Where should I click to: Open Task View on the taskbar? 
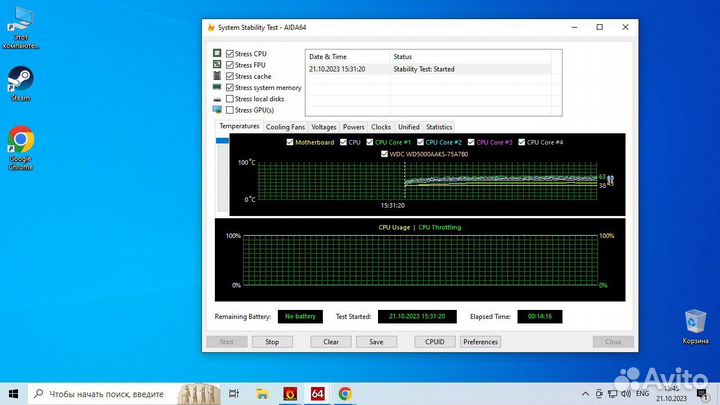click(x=234, y=394)
